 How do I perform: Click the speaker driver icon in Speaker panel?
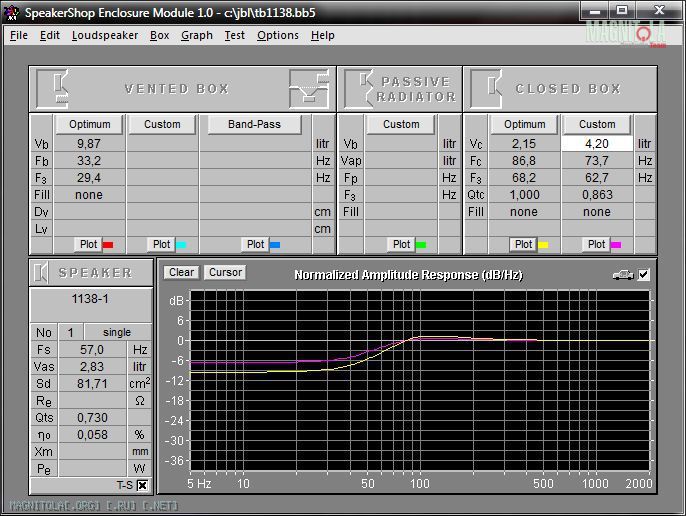point(41,273)
